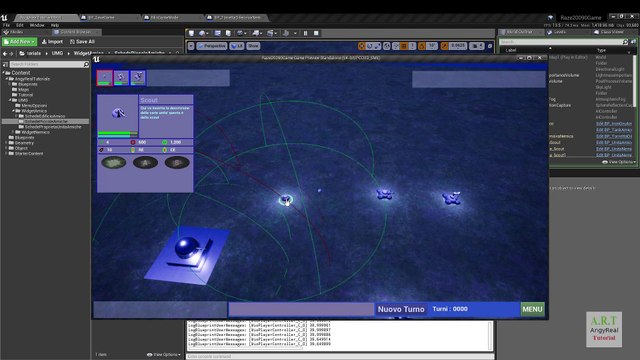This screenshot has width=640, height=360.
Task: Open the Help menu
Action: [55, 25]
